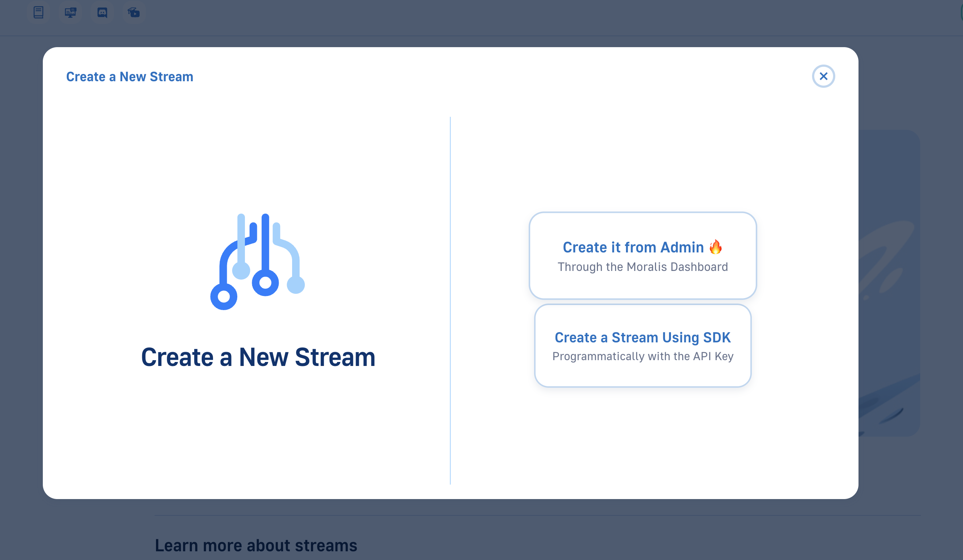Open the graduation cap video tutorials icon
963x560 pixels.
coord(134,13)
